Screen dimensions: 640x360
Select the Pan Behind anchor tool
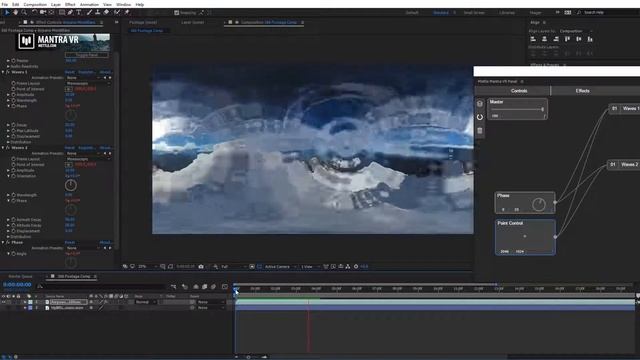[51, 13]
